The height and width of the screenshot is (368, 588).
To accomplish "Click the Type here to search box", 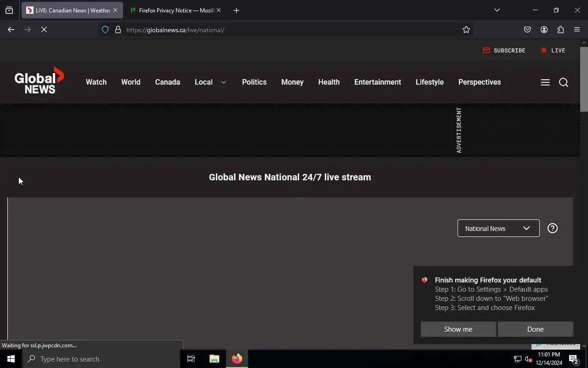I will 101,359.
